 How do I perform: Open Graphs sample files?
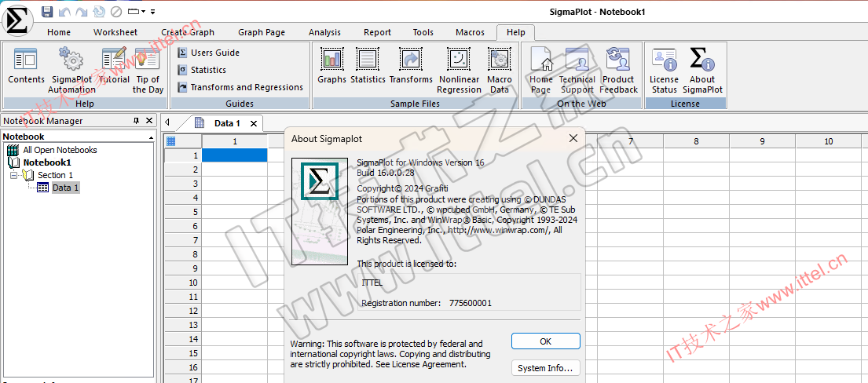332,67
